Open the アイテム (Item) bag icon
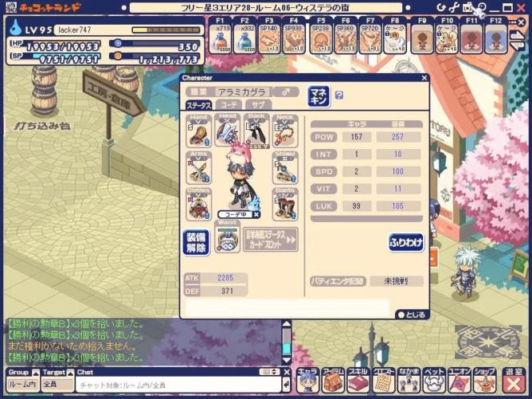532x399 pixels. [x=332, y=381]
